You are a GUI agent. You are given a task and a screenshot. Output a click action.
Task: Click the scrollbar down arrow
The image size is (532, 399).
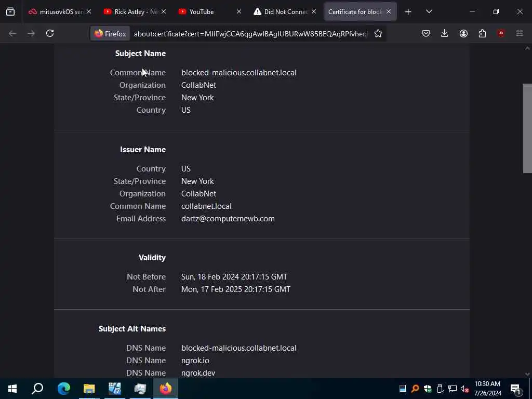point(527,374)
